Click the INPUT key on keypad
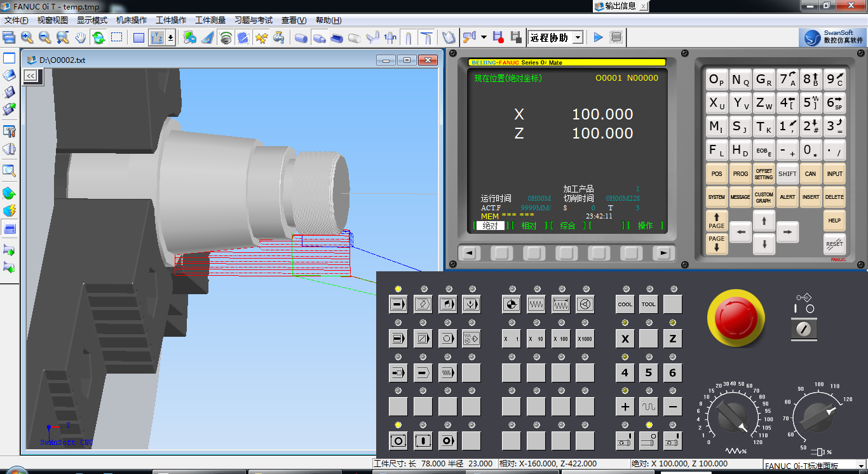This screenshot has height=474, width=868. (x=834, y=173)
